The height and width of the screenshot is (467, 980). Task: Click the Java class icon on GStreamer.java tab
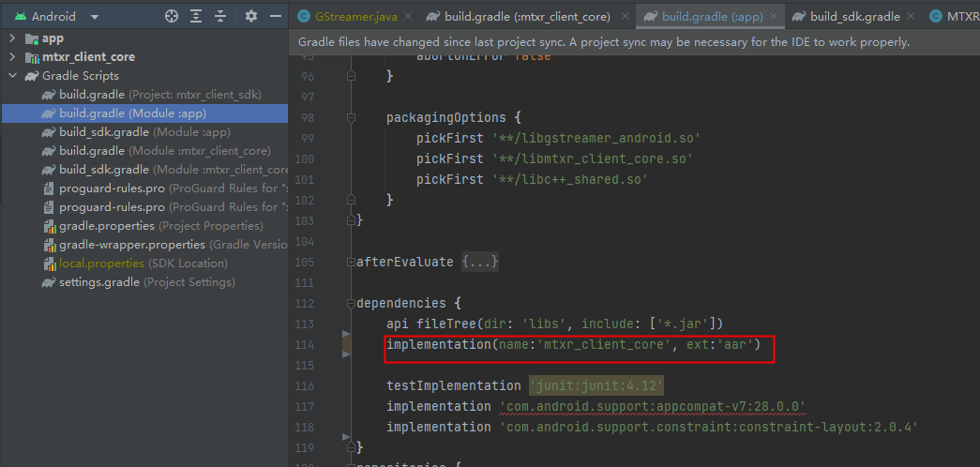pyautogui.click(x=304, y=17)
